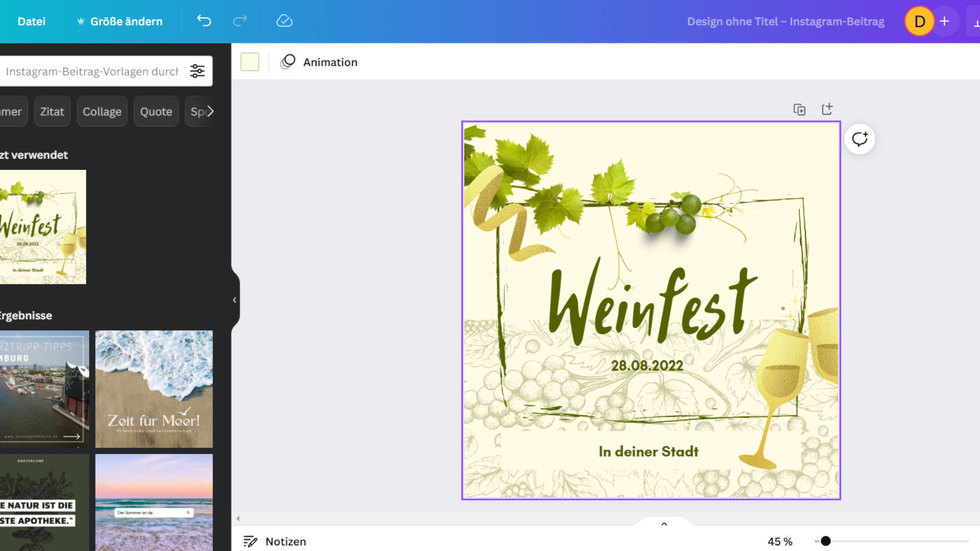Select the Zitat template category tag
This screenshot has width=980, height=551.
tap(52, 112)
